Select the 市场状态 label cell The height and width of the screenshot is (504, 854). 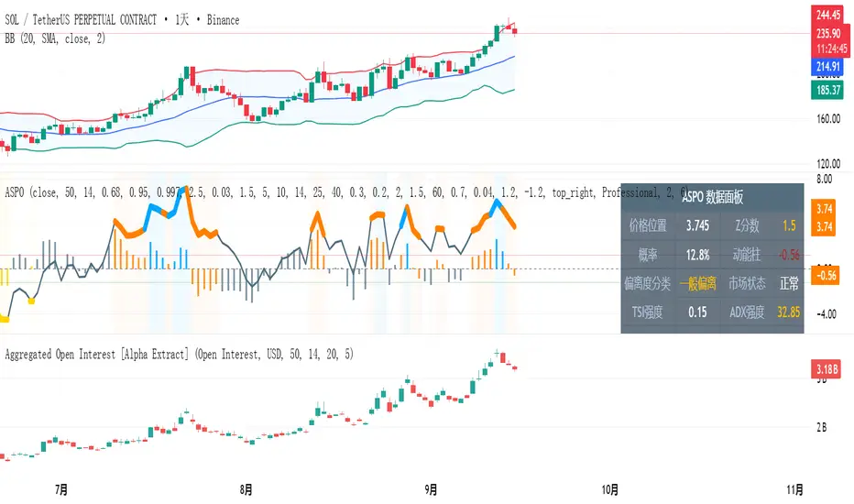tap(747, 283)
